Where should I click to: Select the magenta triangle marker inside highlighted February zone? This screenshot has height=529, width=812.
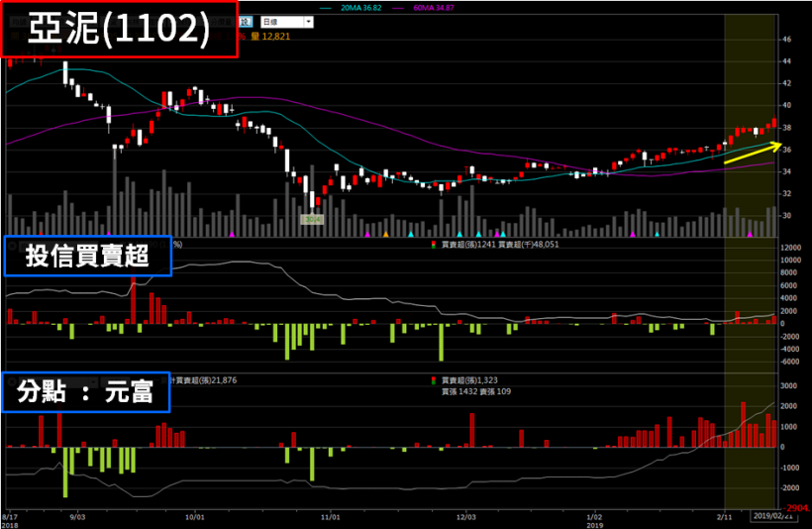(x=750, y=235)
